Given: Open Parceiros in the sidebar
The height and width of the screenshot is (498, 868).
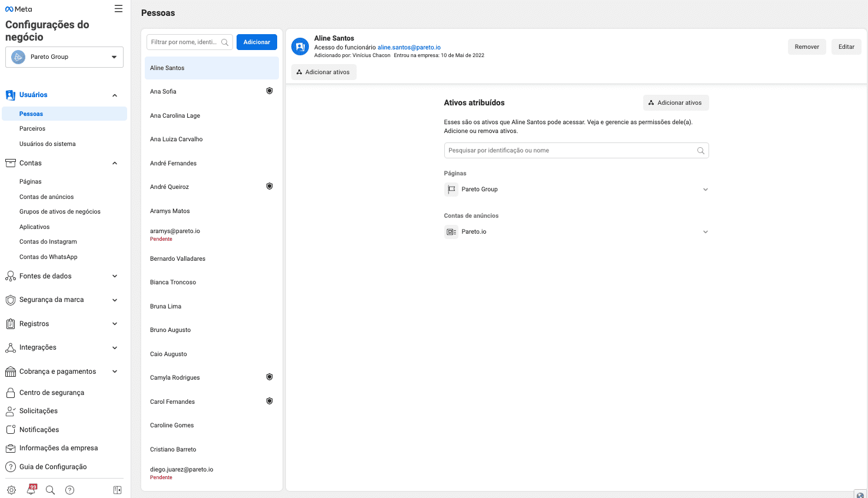Looking at the screenshot, I should point(32,128).
